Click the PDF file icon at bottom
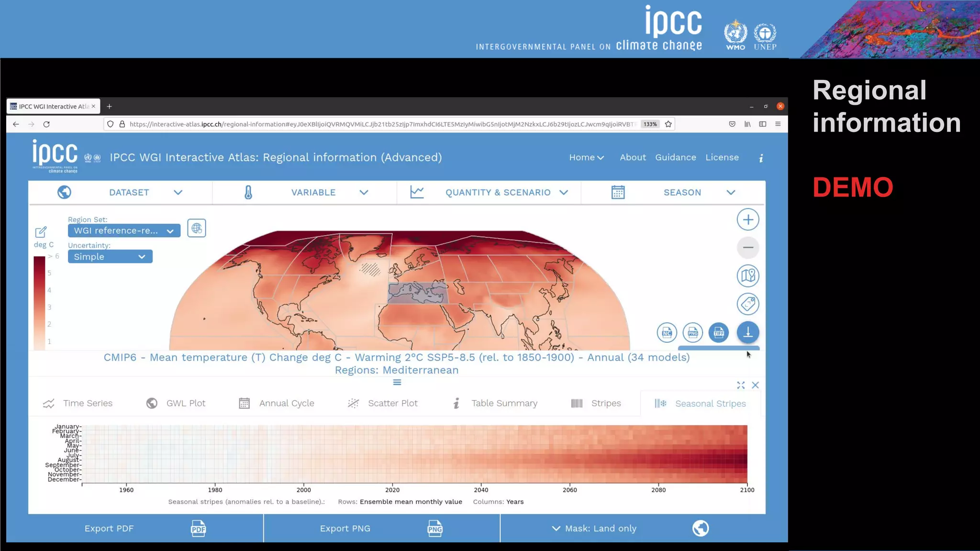This screenshot has width=980, height=551. tap(198, 529)
